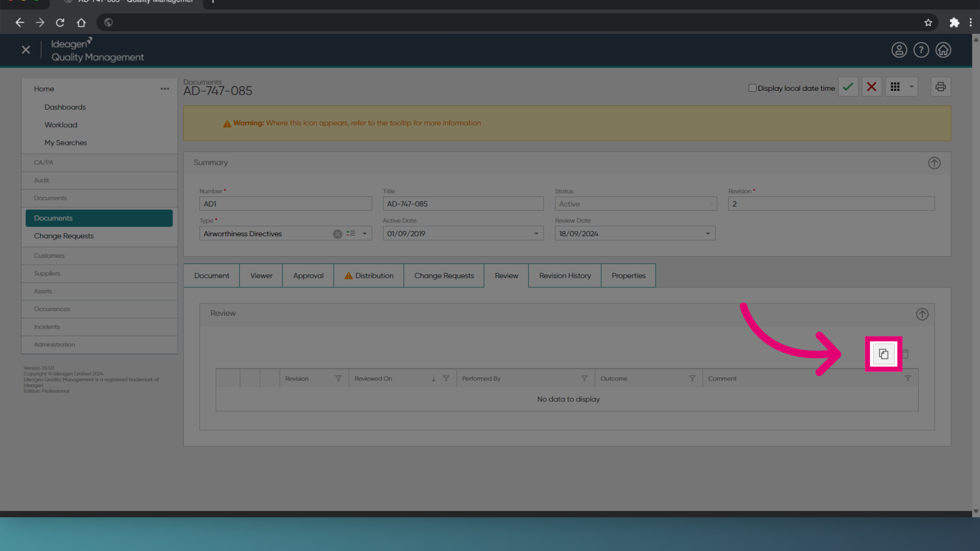The width and height of the screenshot is (980, 551).
Task: Filter the Outcome column
Action: click(x=692, y=379)
